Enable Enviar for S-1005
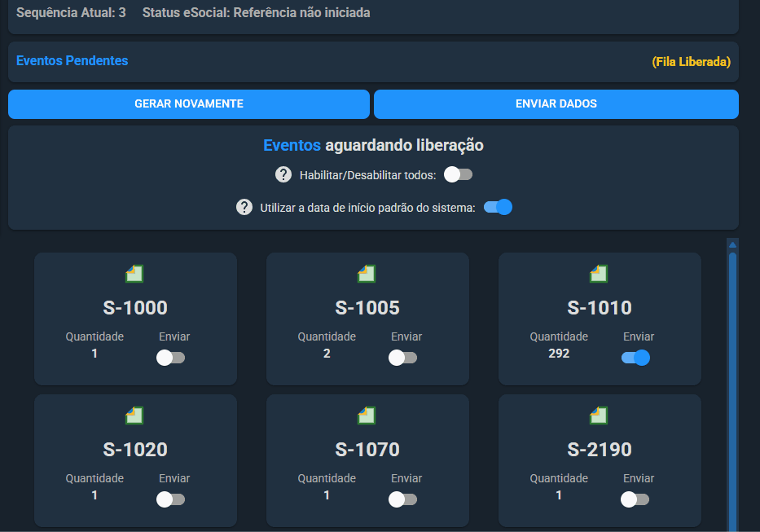The image size is (760, 532). [402, 358]
